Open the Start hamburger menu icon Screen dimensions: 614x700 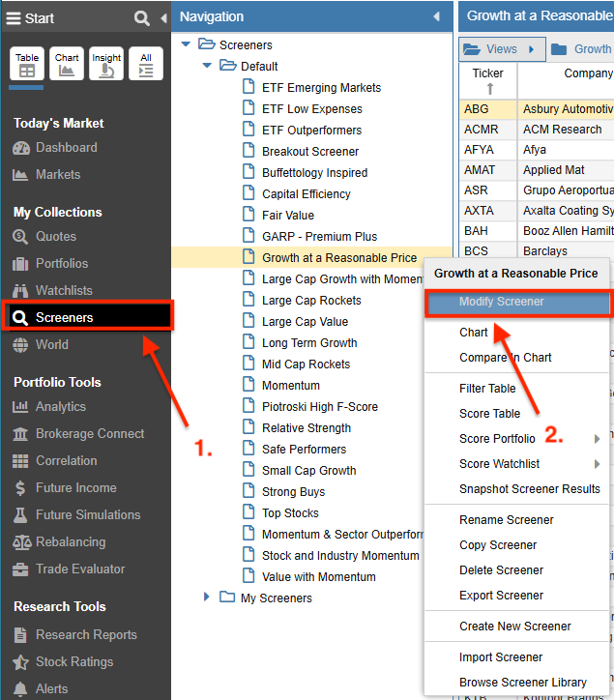tap(14, 18)
